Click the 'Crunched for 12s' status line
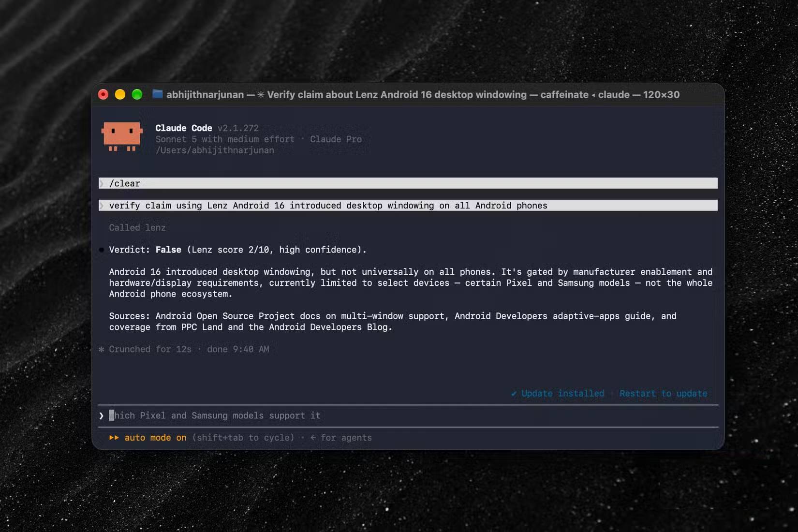This screenshot has height=532, width=798. (x=184, y=349)
